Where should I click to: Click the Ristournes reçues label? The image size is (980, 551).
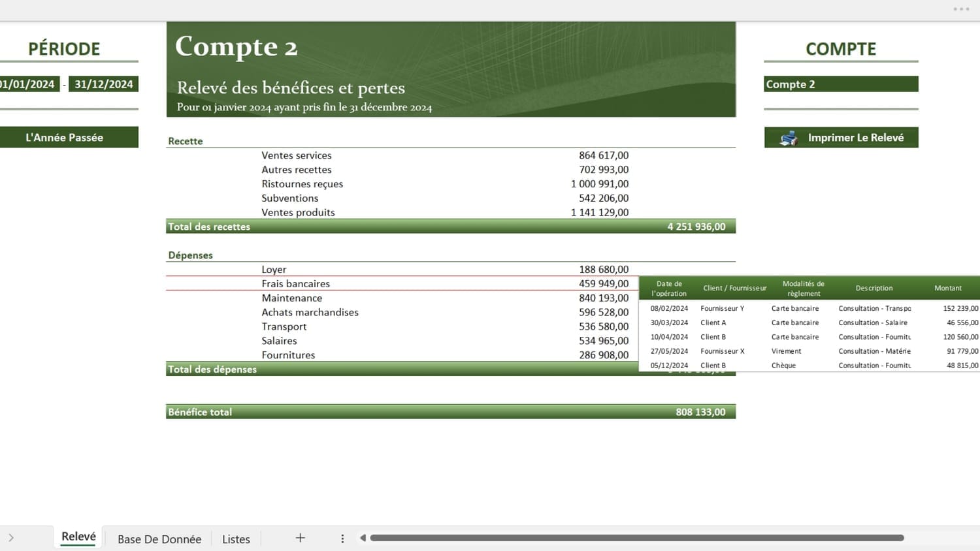pyautogui.click(x=302, y=184)
